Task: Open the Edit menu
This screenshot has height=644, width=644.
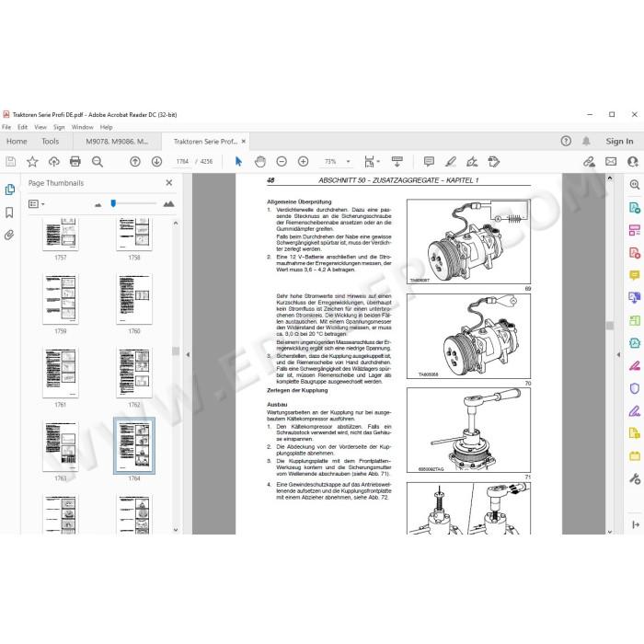Action: [23, 127]
